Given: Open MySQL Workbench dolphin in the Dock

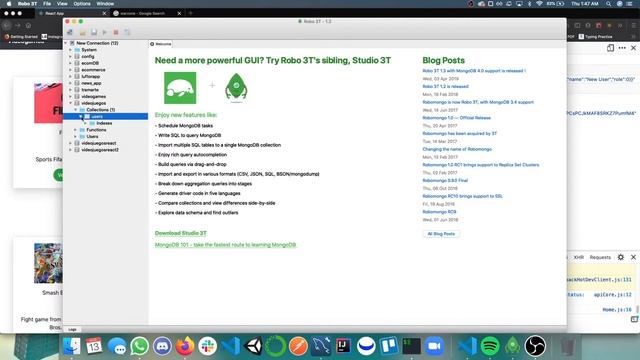Looking at the screenshot, I should [321, 346].
